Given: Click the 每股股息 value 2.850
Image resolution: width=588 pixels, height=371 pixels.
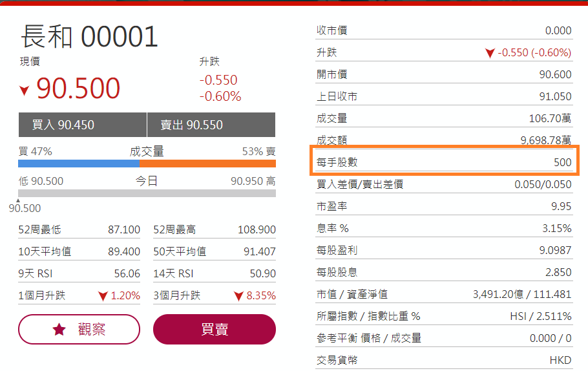Looking at the screenshot, I should tap(558, 272).
